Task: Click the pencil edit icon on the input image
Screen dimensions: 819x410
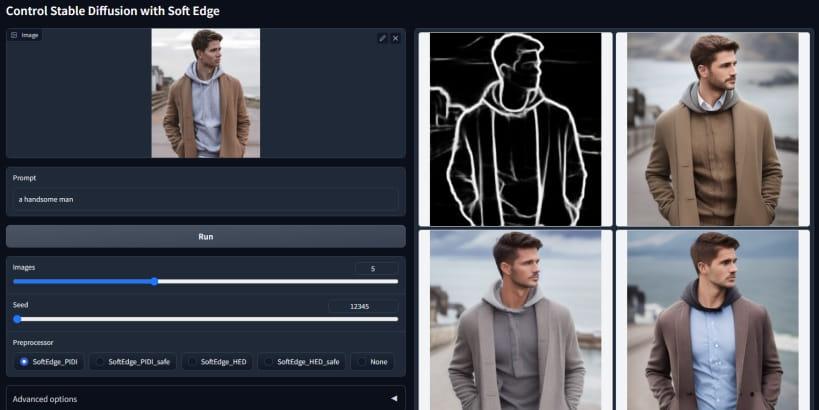Action: (382, 38)
